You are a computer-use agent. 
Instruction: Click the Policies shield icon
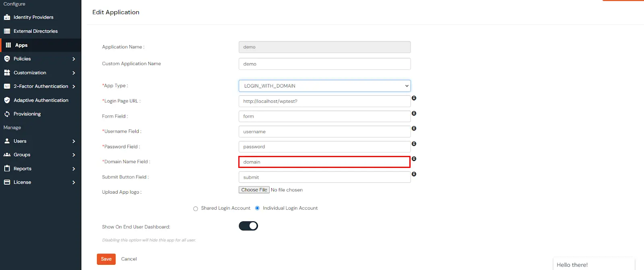[7, 59]
